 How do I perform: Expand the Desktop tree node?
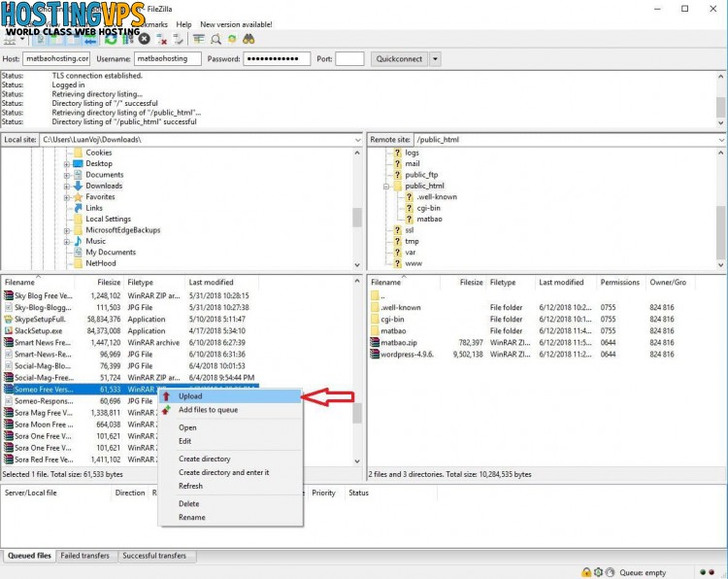tap(67, 164)
